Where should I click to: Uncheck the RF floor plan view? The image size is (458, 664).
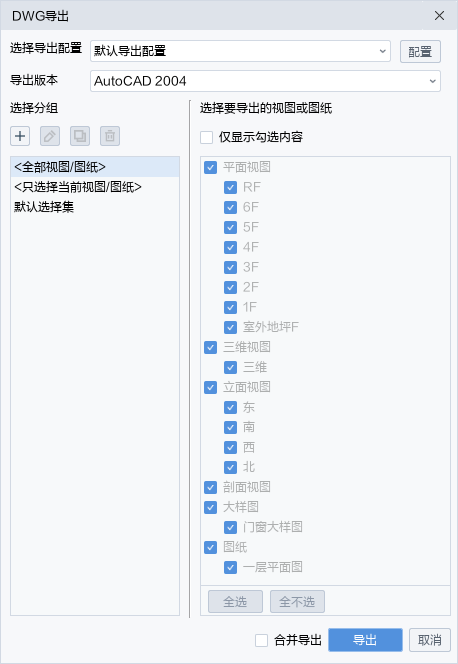pos(230,187)
